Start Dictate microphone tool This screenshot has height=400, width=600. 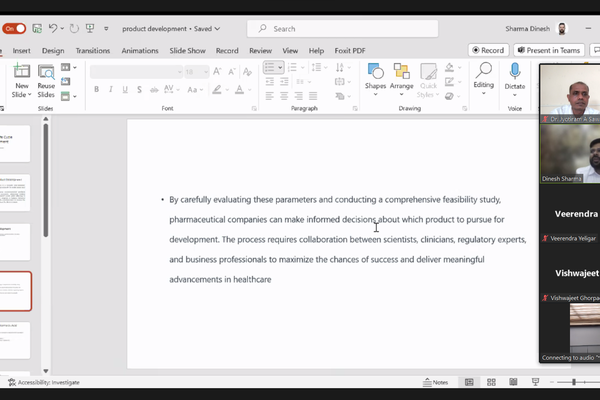515,74
